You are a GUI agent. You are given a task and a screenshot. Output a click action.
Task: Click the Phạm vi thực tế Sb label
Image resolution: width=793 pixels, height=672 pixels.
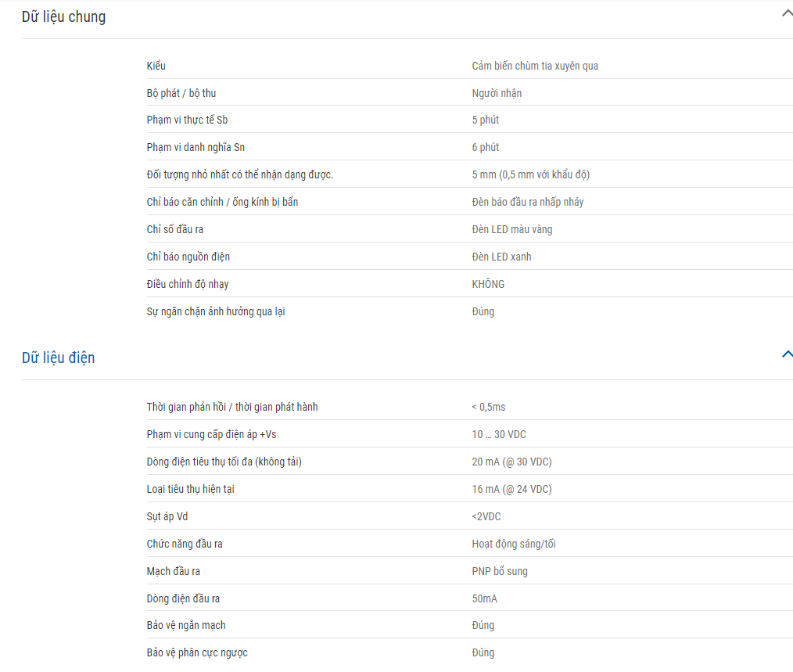187,120
